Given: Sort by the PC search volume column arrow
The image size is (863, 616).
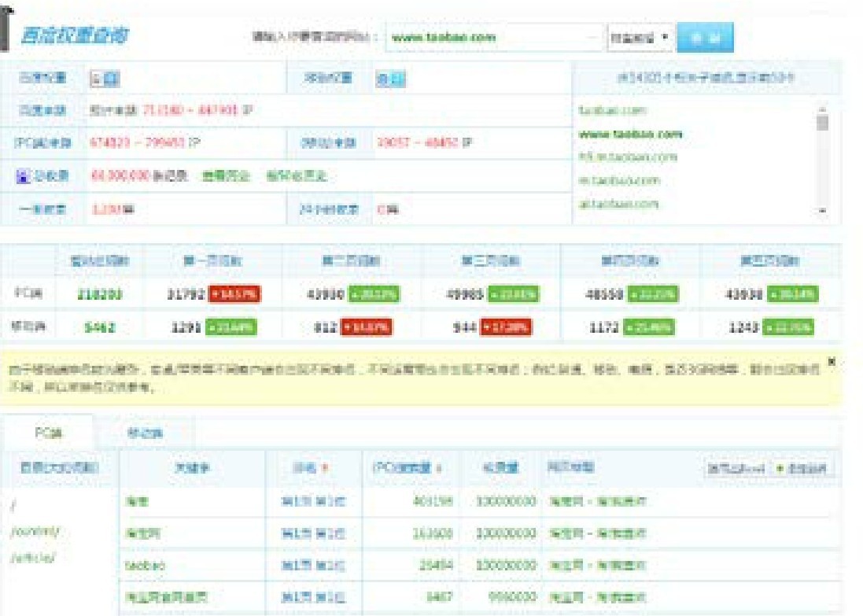Looking at the screenshot, I should tap(439, 468).
